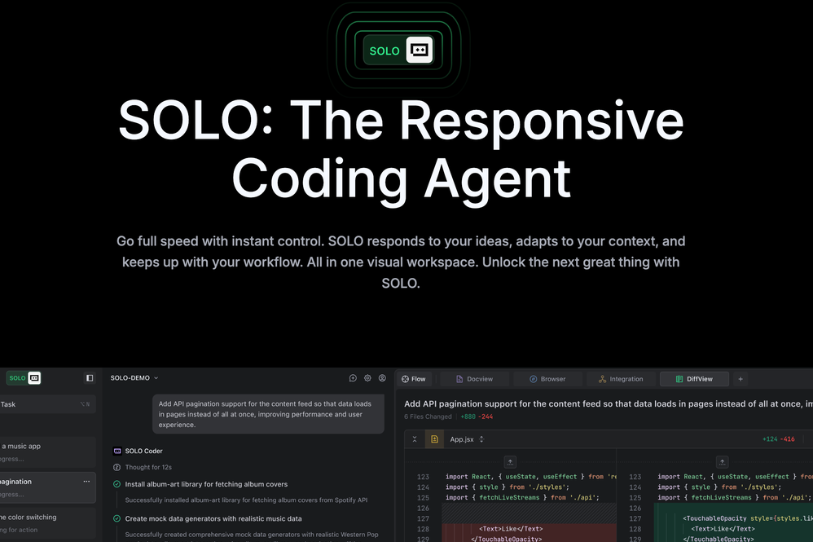Open the App.jsx file selector arrows
Image resolution: width=813 pixels, height=542 pixels.
[481, 439]
